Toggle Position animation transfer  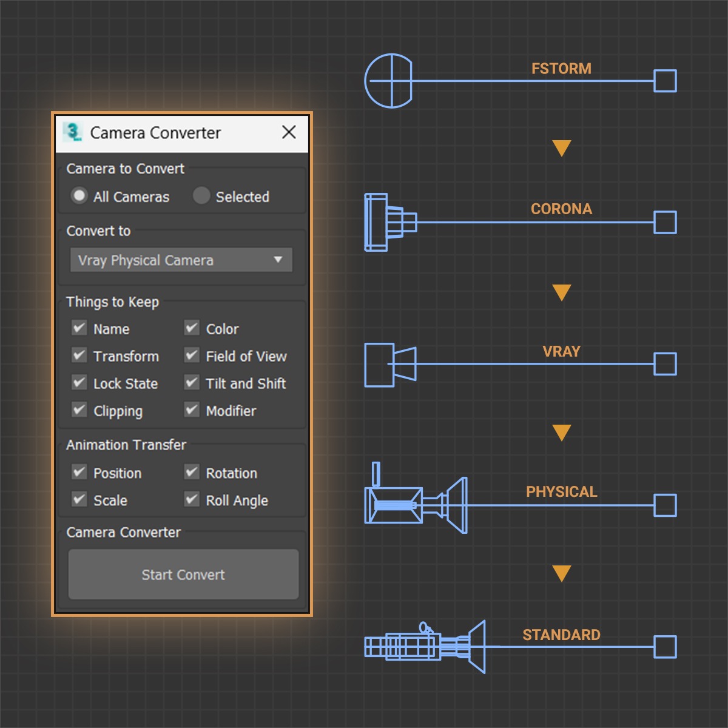coord(79,472)
